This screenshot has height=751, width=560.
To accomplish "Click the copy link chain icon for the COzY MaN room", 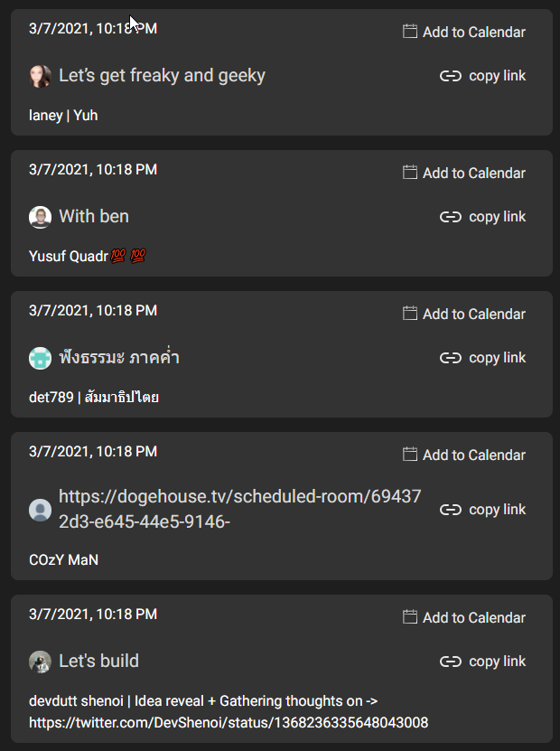I will (x=450, y=509).
